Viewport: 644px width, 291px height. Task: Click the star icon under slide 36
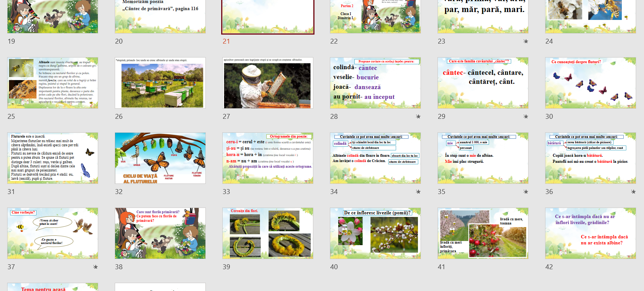click(633, 192)
